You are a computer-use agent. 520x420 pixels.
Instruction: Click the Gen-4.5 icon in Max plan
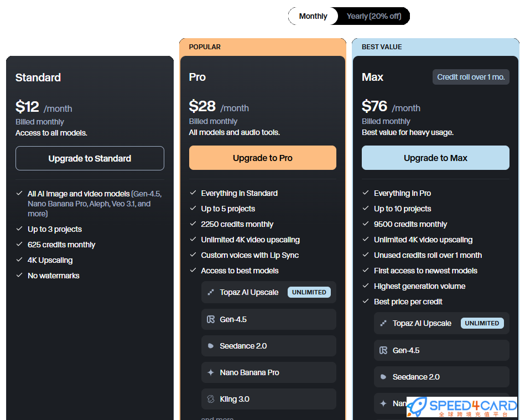pyautogui.click(x=383, y=350)
